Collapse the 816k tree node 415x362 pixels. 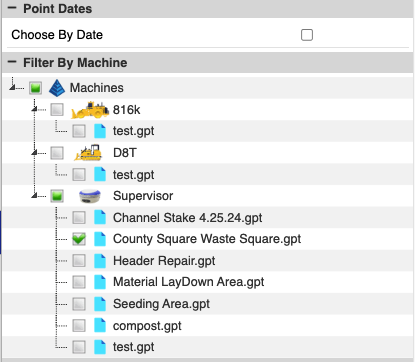pyautogui.click(x=34, y=109)
